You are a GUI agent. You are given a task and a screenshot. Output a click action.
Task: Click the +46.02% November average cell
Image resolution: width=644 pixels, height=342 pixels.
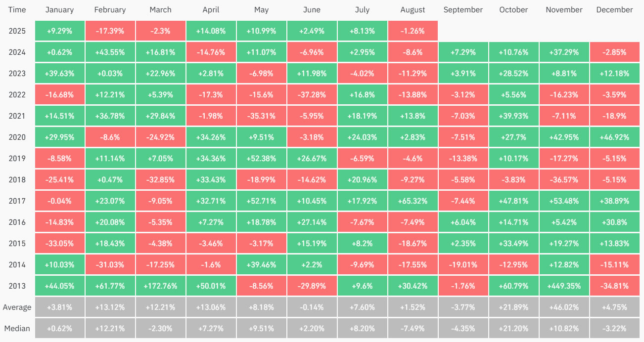[564, 307]
